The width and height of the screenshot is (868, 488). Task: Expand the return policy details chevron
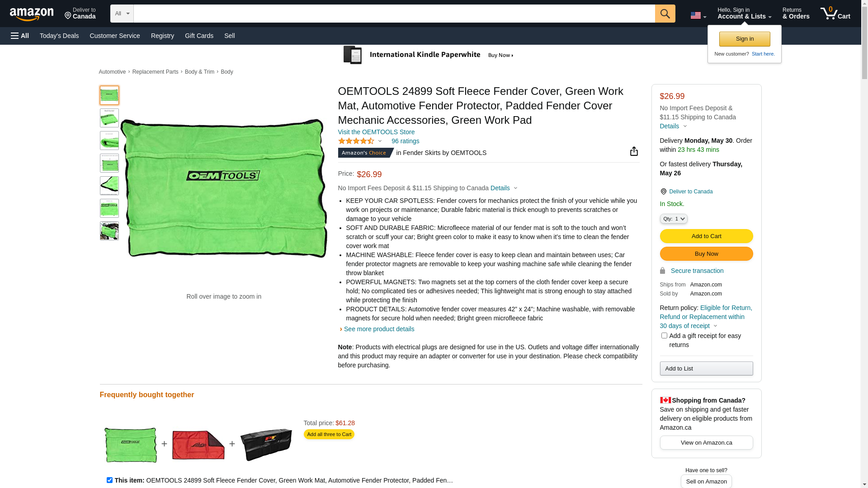click(715, 326)
